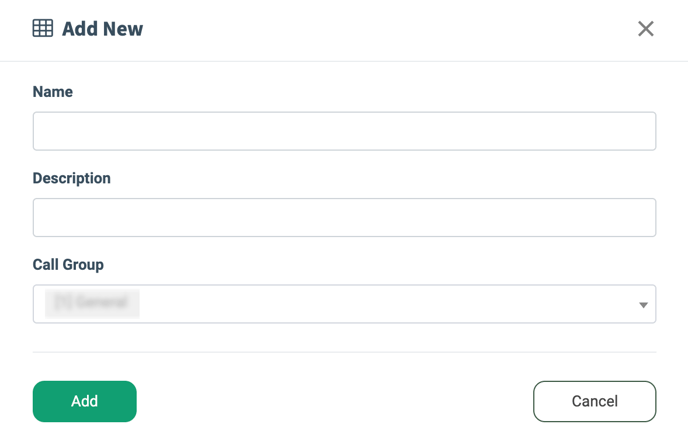Close the Add New dialog with X
Viewport: 688px width, 445px height.
[645, 29]
